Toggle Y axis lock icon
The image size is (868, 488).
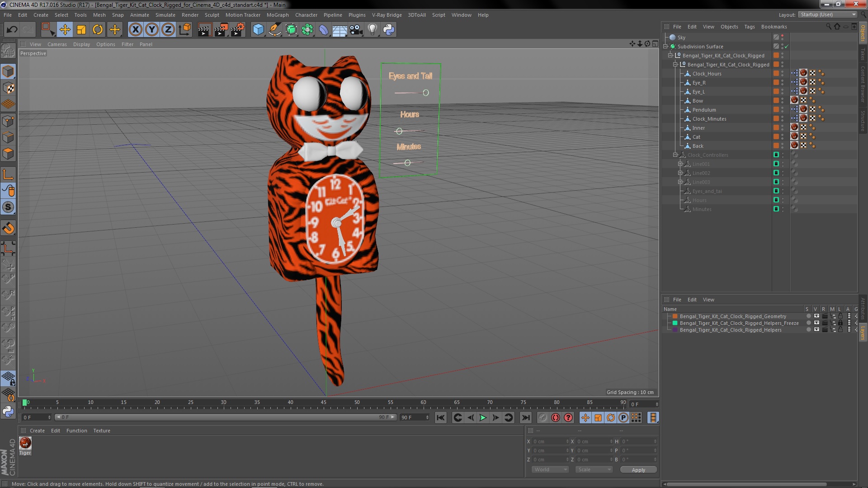[152, 30]
